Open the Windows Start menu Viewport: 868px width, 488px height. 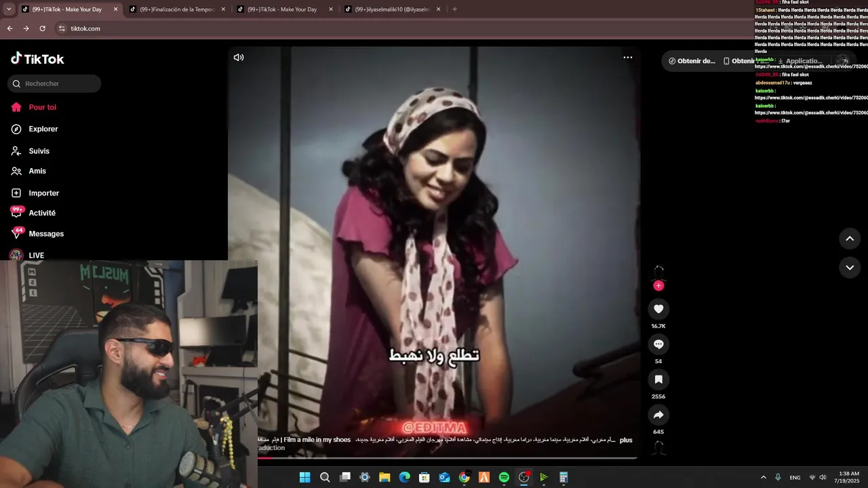click(304, 477)
